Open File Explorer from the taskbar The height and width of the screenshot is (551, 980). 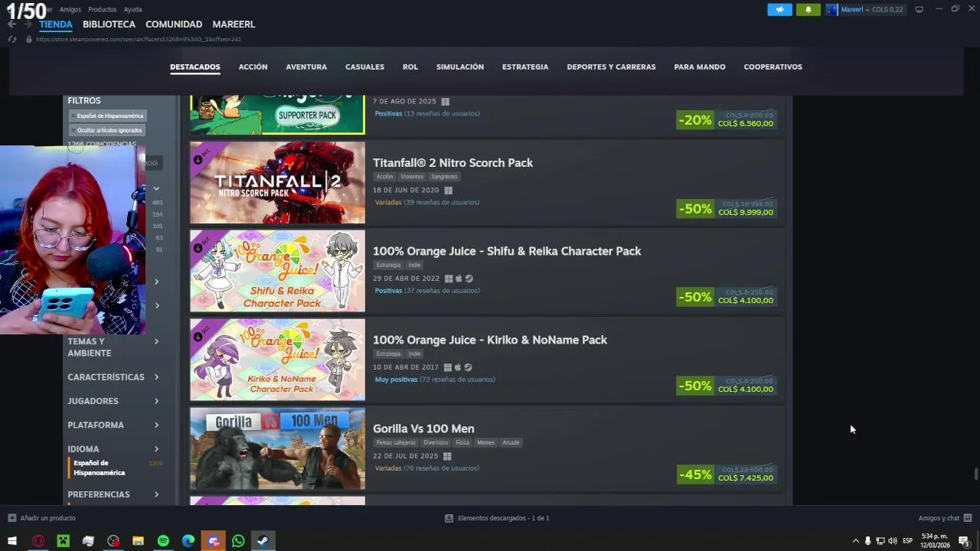pos(138,541)
